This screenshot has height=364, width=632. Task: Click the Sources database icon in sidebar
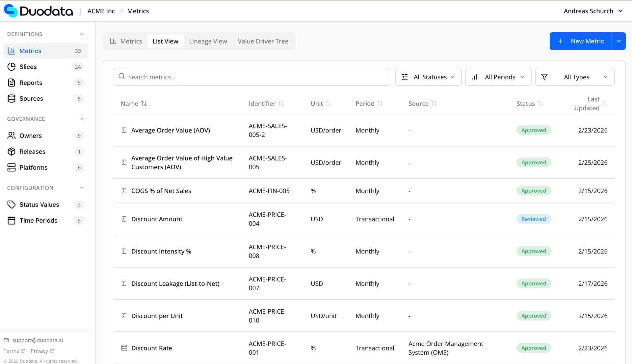[x=12, y=98]
